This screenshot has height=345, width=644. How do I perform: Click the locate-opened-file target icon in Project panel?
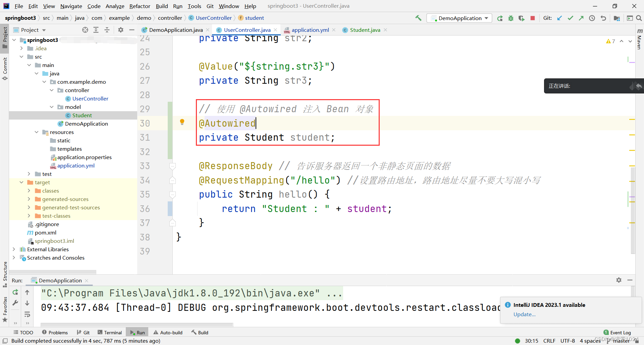pos(85,30)
